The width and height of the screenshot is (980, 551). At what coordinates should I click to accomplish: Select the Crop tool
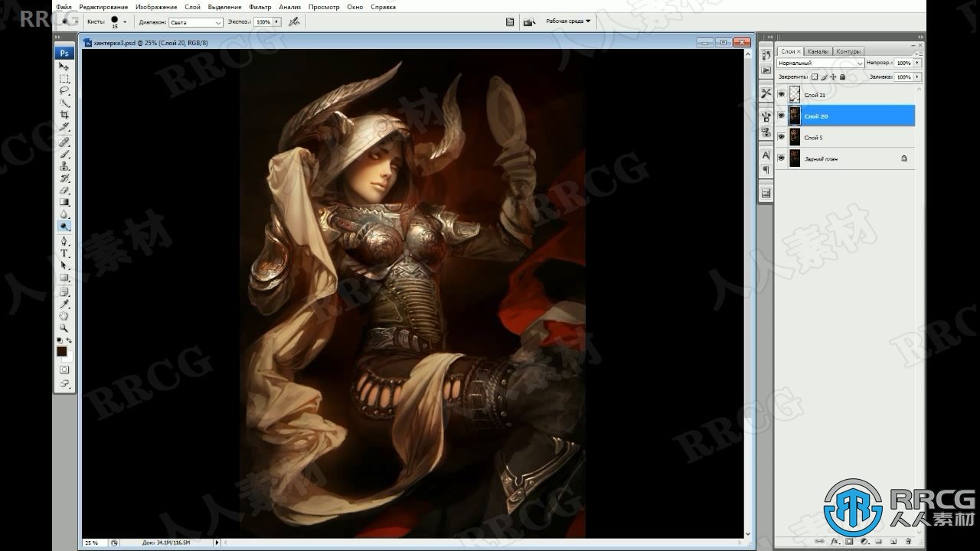coord(64,115)
